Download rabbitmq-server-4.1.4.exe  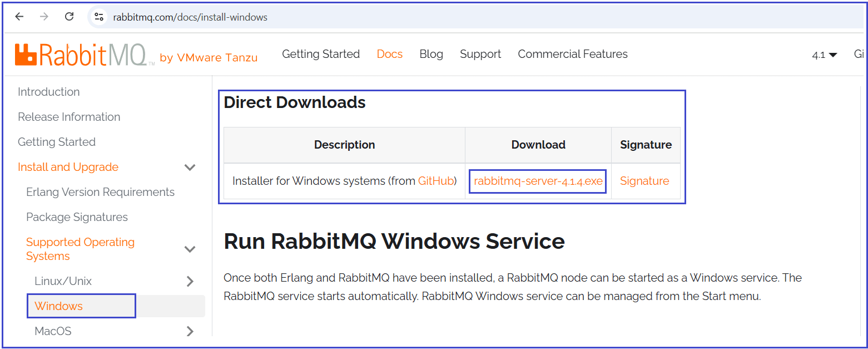coord(537,181)
